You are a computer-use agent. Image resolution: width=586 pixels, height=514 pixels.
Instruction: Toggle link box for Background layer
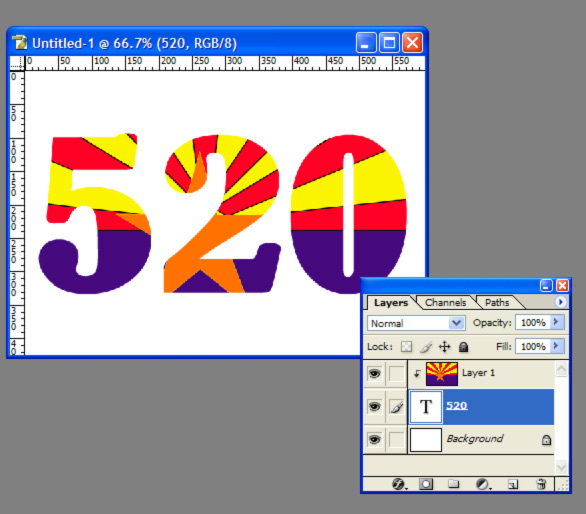pyautogui.click(x=397, y=440)
